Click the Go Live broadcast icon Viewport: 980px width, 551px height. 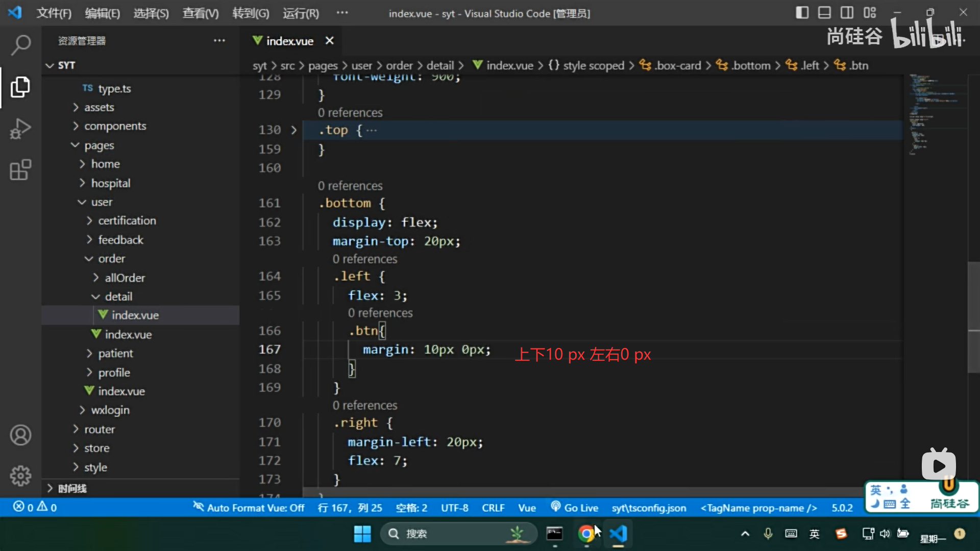coord(556,507)
